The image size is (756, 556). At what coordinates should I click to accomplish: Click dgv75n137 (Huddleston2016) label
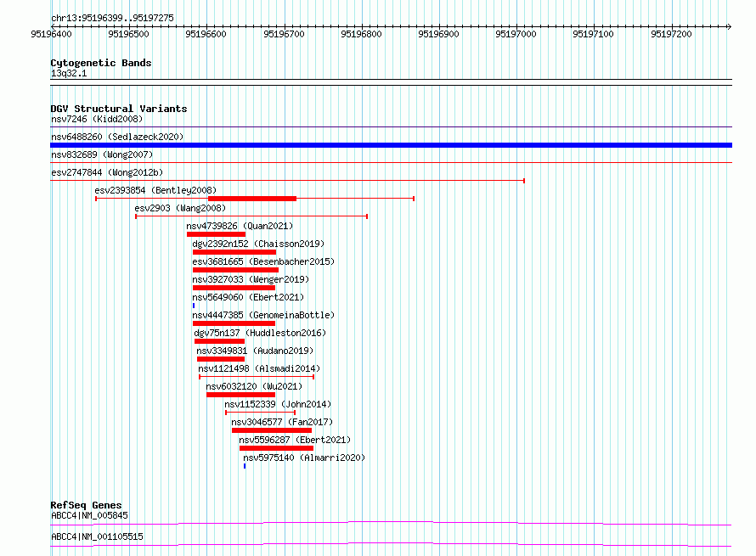pyautogui.click(x=260, y=333)
